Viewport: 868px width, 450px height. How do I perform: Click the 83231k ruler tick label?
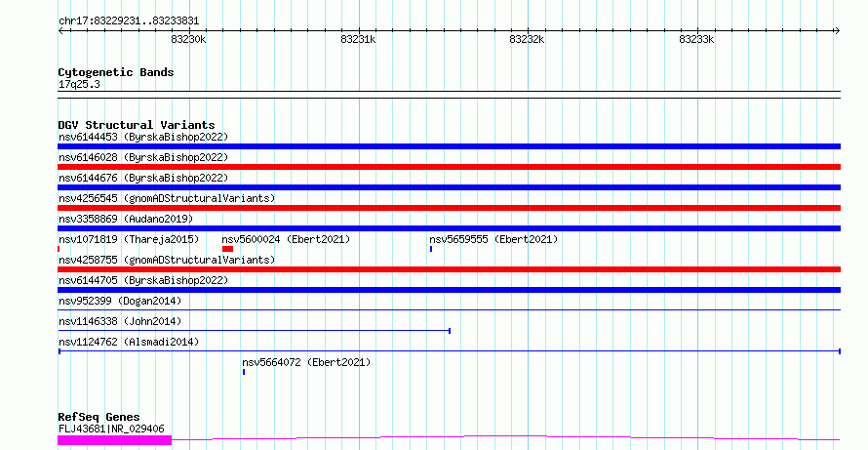[x=358, y=39]
